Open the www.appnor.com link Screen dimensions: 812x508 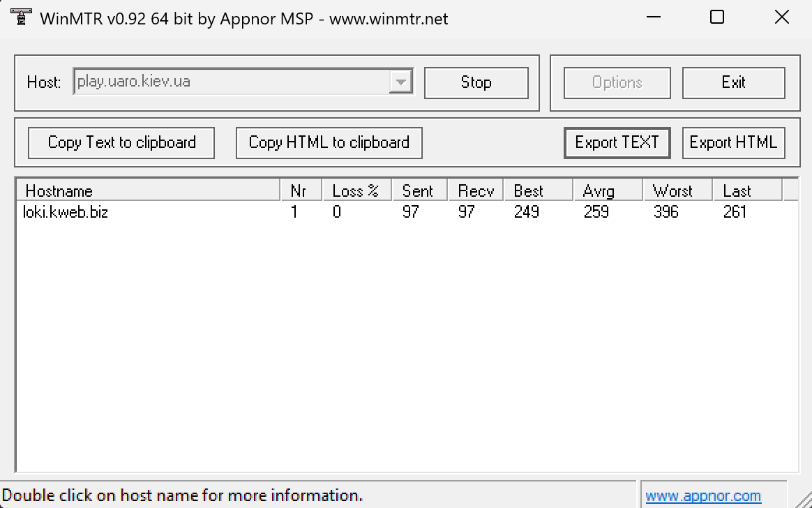pyautogui.click(x=703, y=496)
